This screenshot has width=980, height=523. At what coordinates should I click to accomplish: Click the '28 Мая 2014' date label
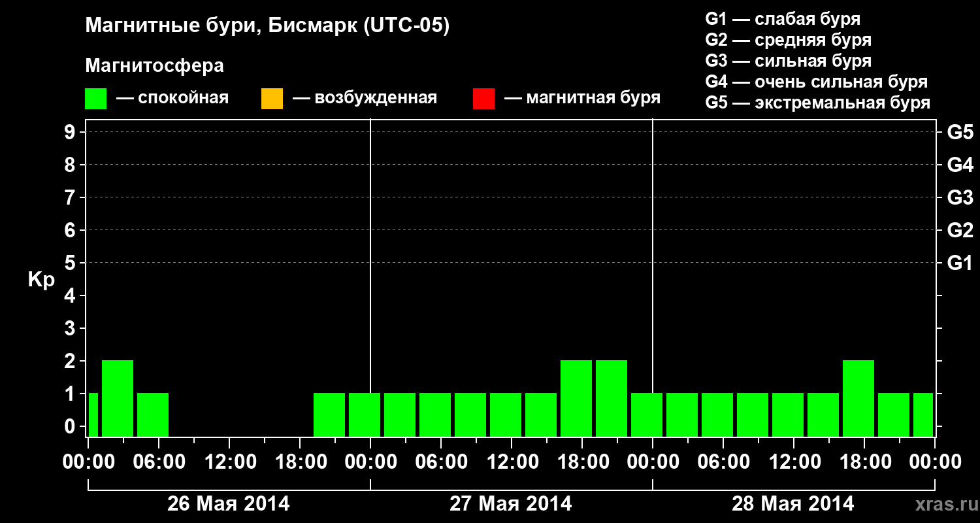point(793,503)
